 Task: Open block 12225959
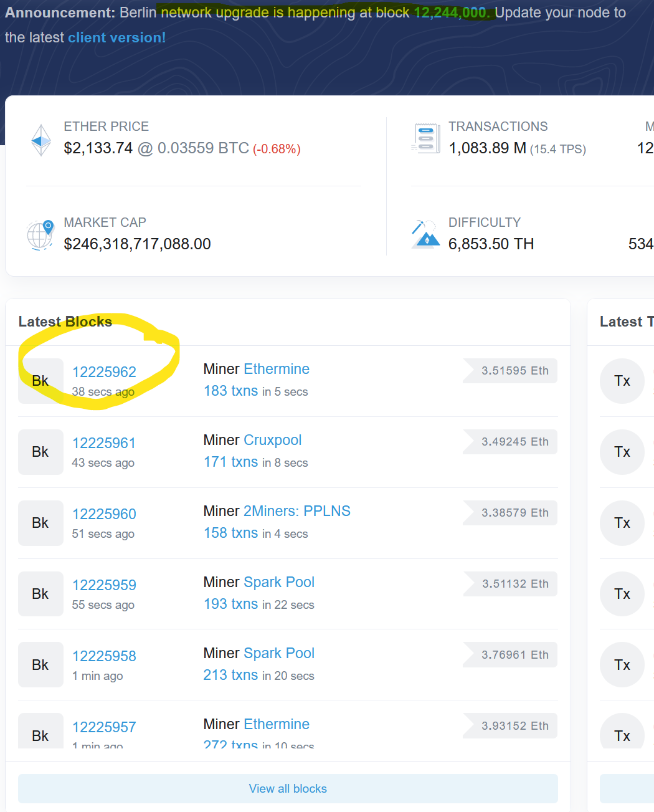[104, 585]
